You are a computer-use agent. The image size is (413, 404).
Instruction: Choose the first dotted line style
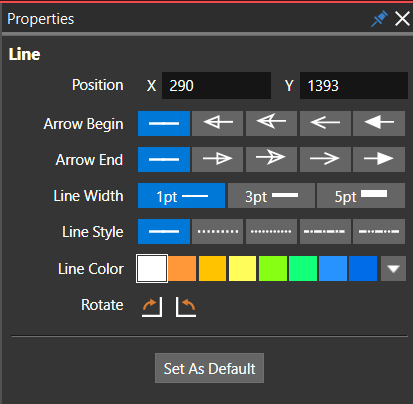pyautogui.click(x=217, y=231)
